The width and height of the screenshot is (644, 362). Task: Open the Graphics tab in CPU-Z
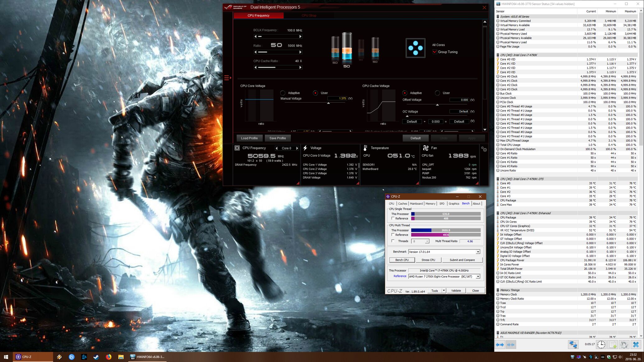click(x=454, y=204)
